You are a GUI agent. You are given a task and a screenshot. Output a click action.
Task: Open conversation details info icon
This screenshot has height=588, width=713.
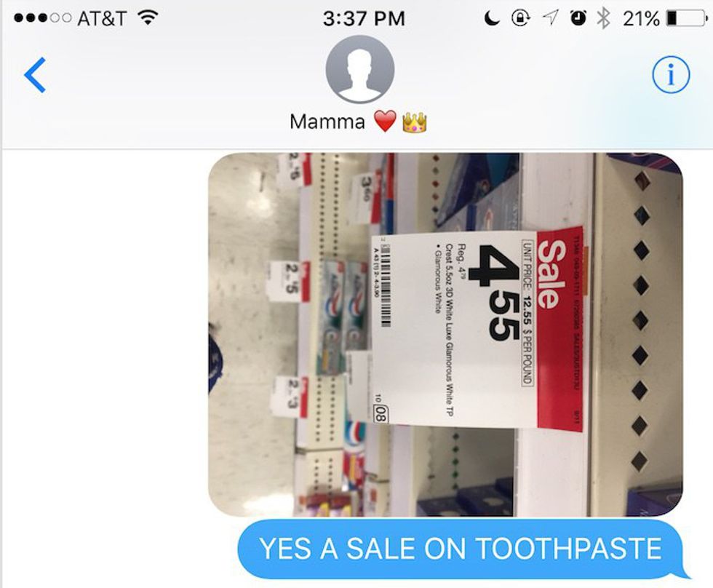[x=671, y=74]
